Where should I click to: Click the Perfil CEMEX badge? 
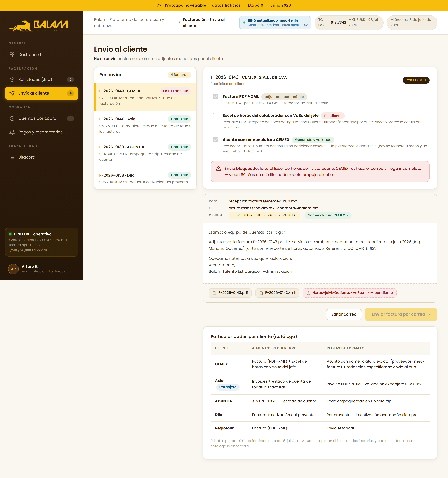(x=416, y=80)
